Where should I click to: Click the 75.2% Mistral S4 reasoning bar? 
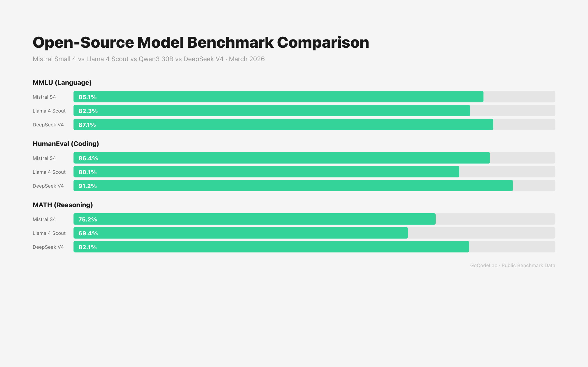254,219
